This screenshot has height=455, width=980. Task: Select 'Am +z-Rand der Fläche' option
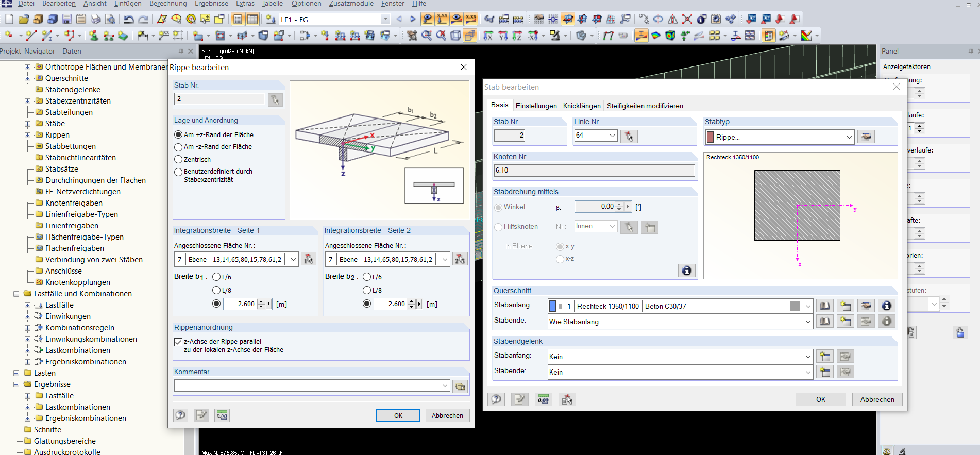pyautogui.click(x=178, y=135)
